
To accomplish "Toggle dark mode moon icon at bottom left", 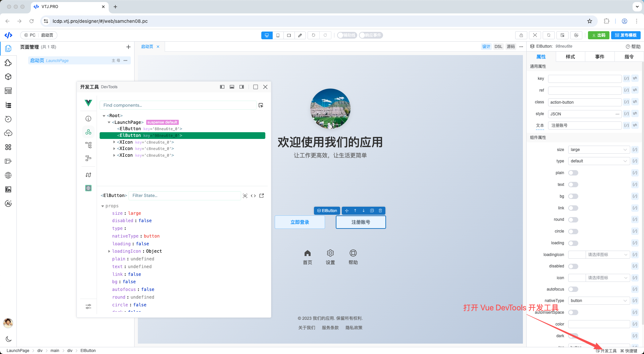I will coord(8,339).
